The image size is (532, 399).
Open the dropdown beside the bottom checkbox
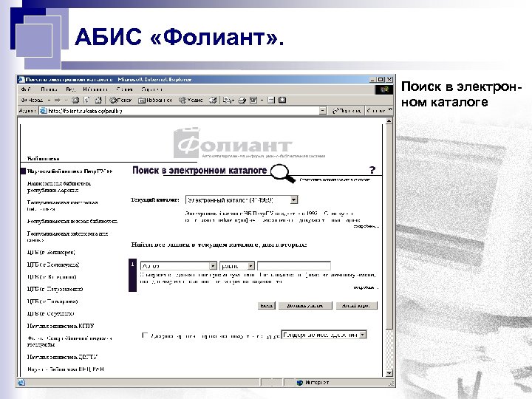[x=363, y=335]
